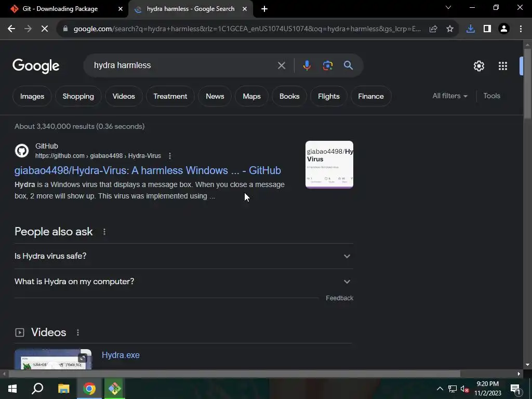Search by image with Lens icon

tap(327, 65)
